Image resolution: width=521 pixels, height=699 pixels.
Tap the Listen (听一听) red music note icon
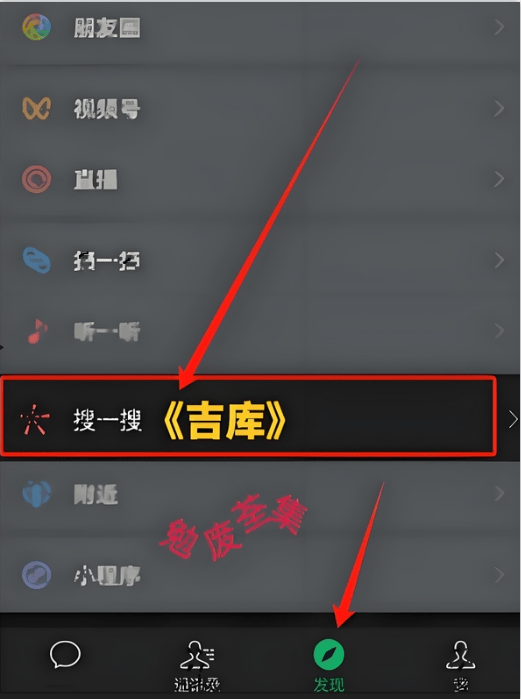click(x=37, y=331)
